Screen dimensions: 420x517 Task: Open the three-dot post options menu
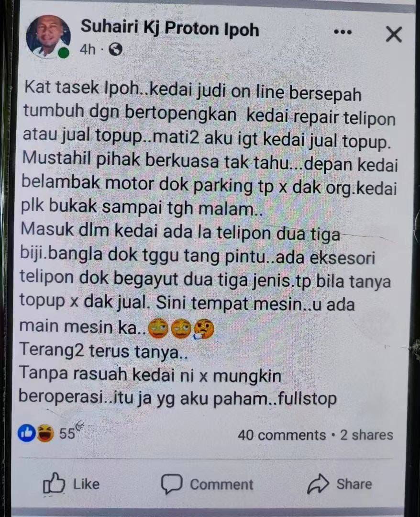click(343, 33)
